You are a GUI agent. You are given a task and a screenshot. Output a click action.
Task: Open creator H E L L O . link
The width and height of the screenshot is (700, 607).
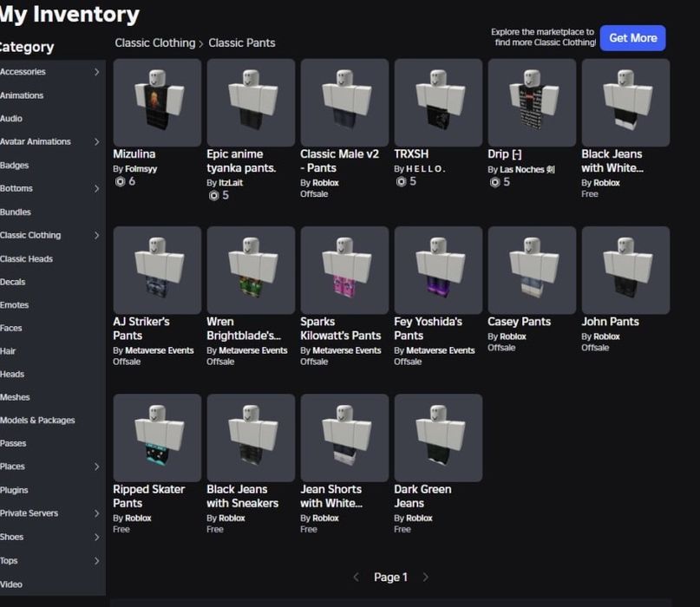tap(425, 169)
